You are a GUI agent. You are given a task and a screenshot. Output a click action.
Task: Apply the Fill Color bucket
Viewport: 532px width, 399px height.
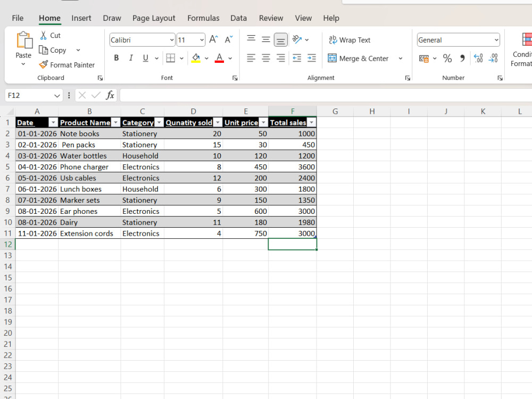(x=196, y=58)
